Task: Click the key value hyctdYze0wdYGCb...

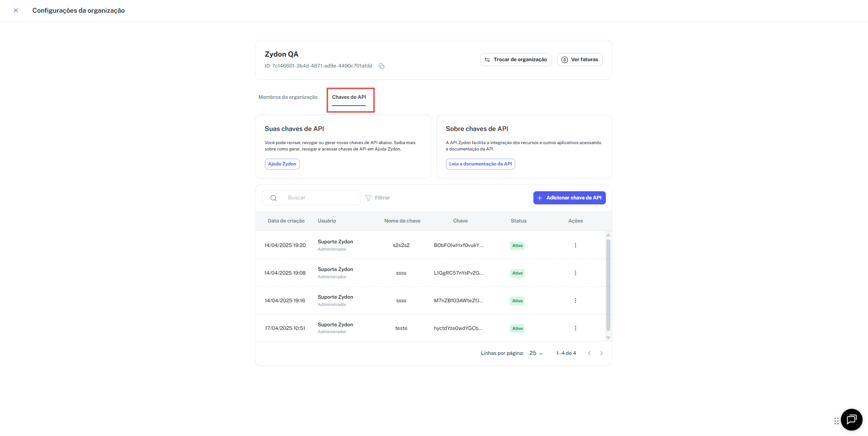Action: (458, 329)
